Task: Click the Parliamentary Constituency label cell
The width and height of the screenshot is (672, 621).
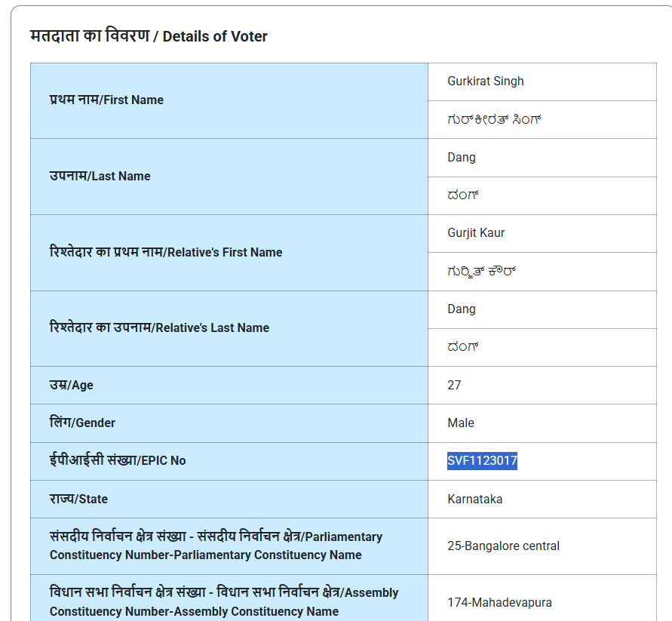Action: click(x=229, y=546)
